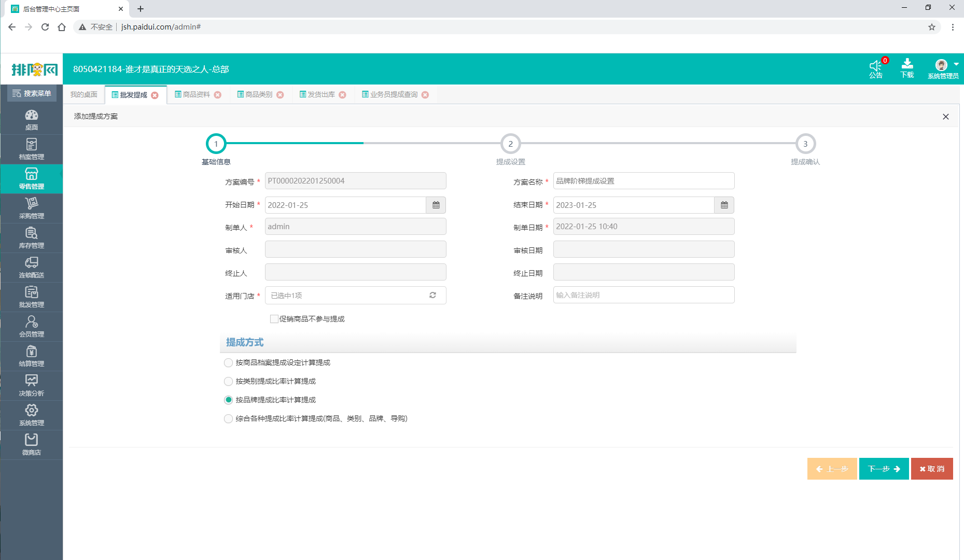Click the 公告 announcement speaker icon
Screen dimensions: 964x560
876,66
